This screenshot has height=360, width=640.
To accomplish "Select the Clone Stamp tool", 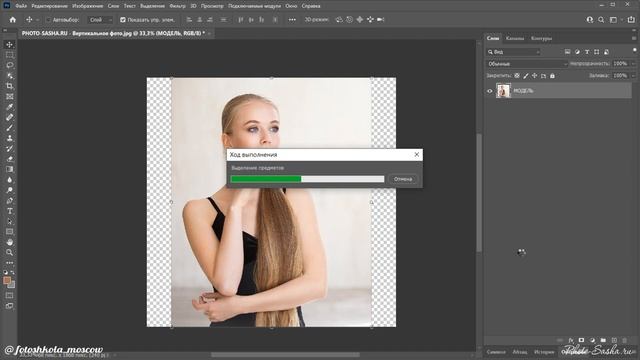I will pos(9,138).
